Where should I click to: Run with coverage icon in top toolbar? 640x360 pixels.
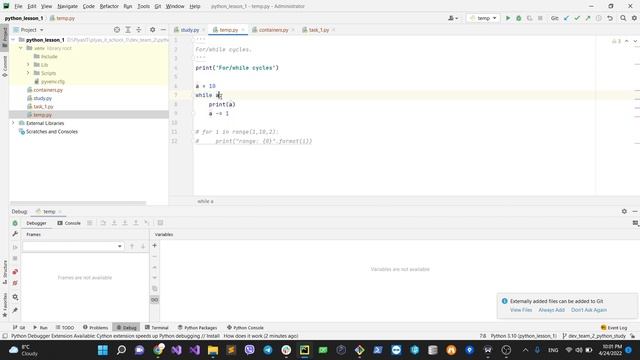coord(529,18)
